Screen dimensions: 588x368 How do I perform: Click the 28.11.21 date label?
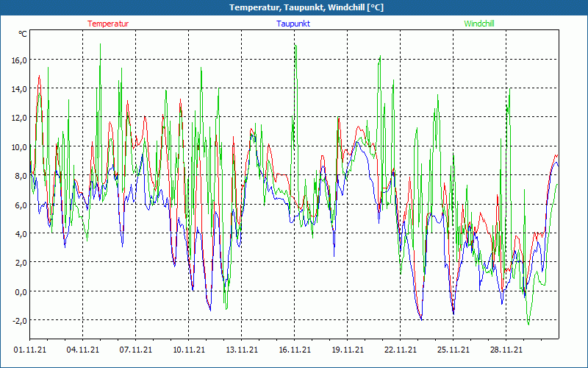[x=506, y=350]
